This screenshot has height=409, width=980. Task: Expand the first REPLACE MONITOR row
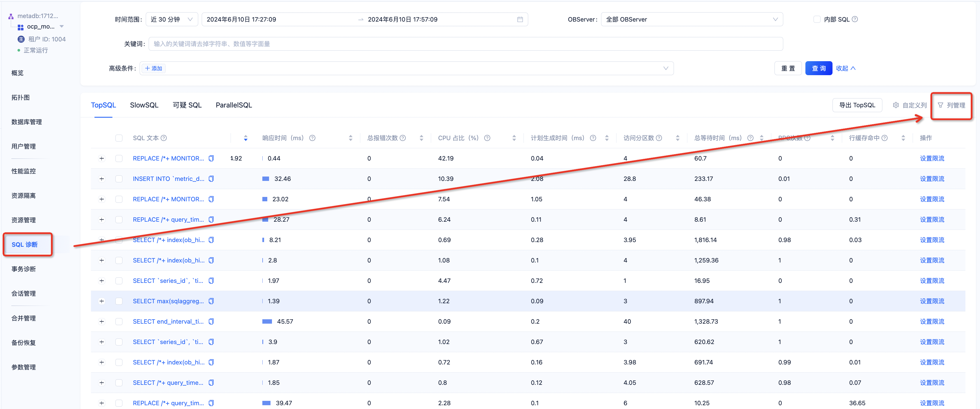click(x=101, y=158)
